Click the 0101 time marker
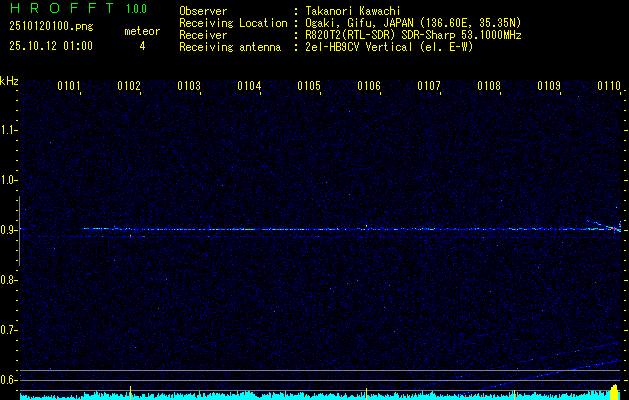Viewport: 629px width, 400px height. coord(69,86)
